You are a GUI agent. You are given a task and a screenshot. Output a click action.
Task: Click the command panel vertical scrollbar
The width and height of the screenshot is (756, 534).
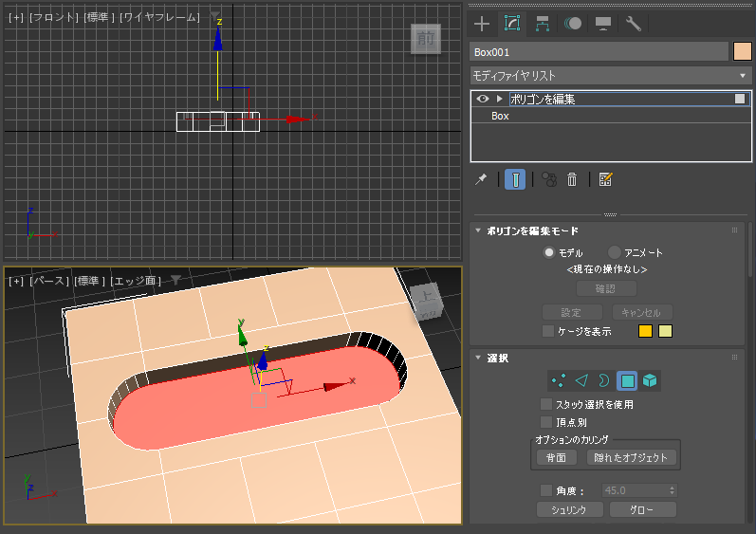(750, 249)
